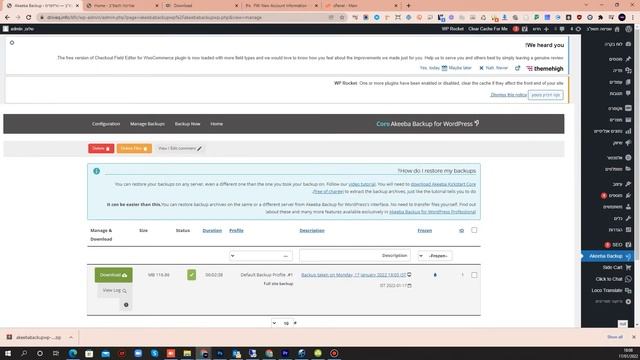
Task: Open the Profile filter dropdown
Action: point(260,256)
